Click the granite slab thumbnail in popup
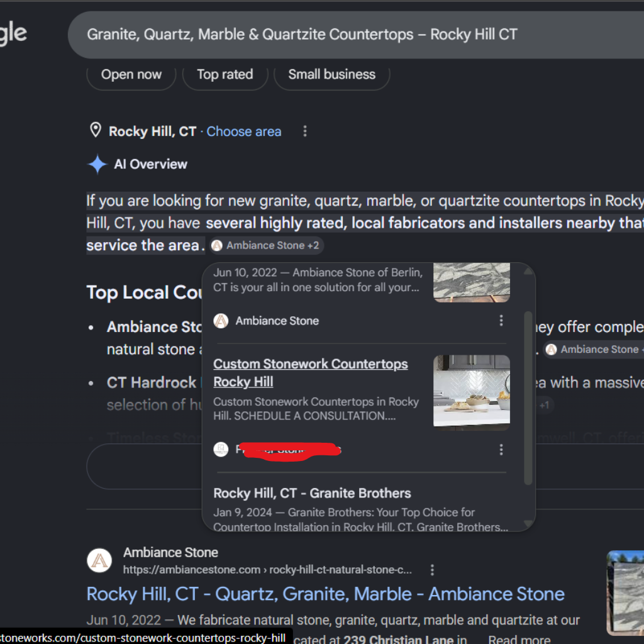The image size is (644, 644). tap(472, 282)
